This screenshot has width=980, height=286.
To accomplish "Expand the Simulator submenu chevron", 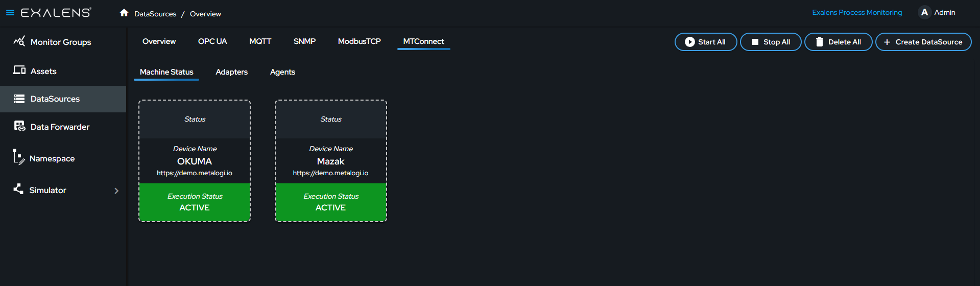I will point(116,190).
